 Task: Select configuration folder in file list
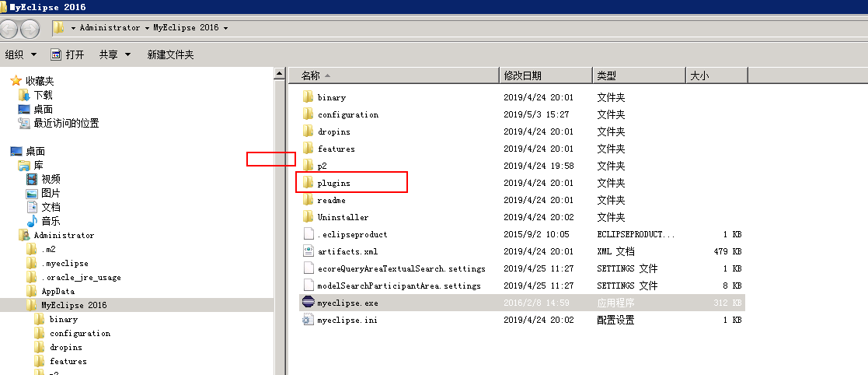[347, 114]
